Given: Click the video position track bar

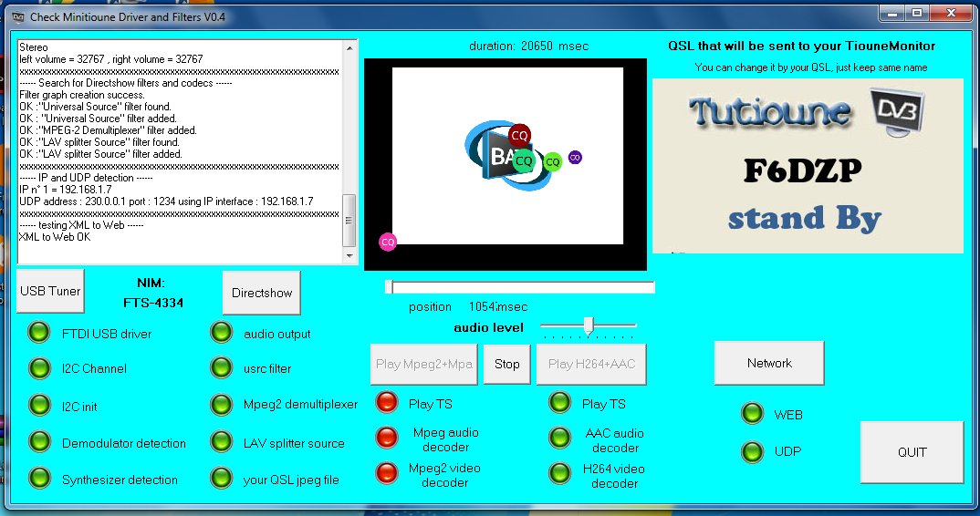Looking at the screenshot, I should (x=520, y=287).
